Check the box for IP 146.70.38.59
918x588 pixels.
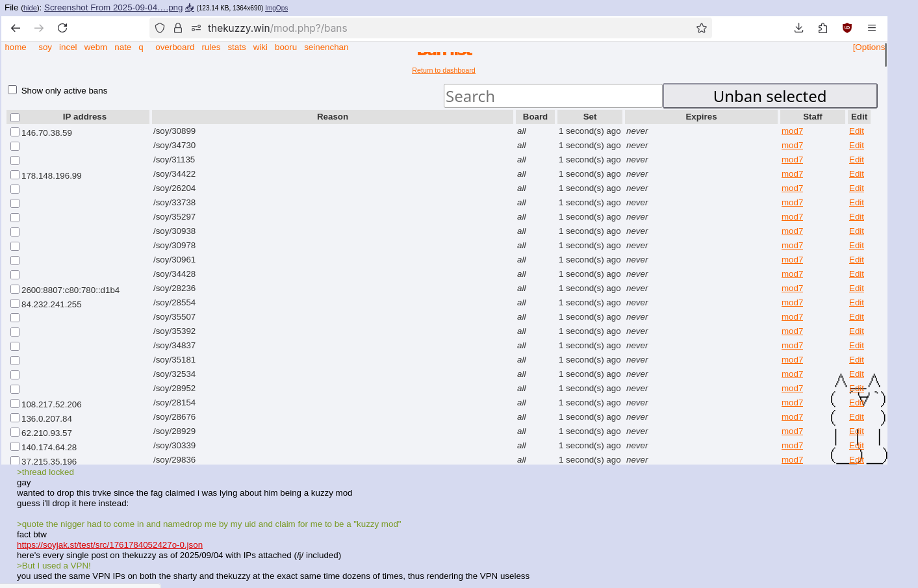15,132
